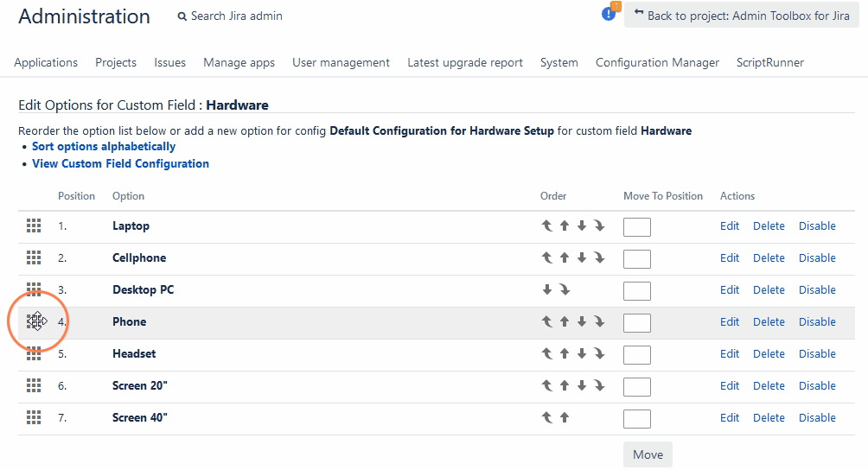The image size is (868, 470).
Task: Open the System admin menu
Action: coord(558,62)
